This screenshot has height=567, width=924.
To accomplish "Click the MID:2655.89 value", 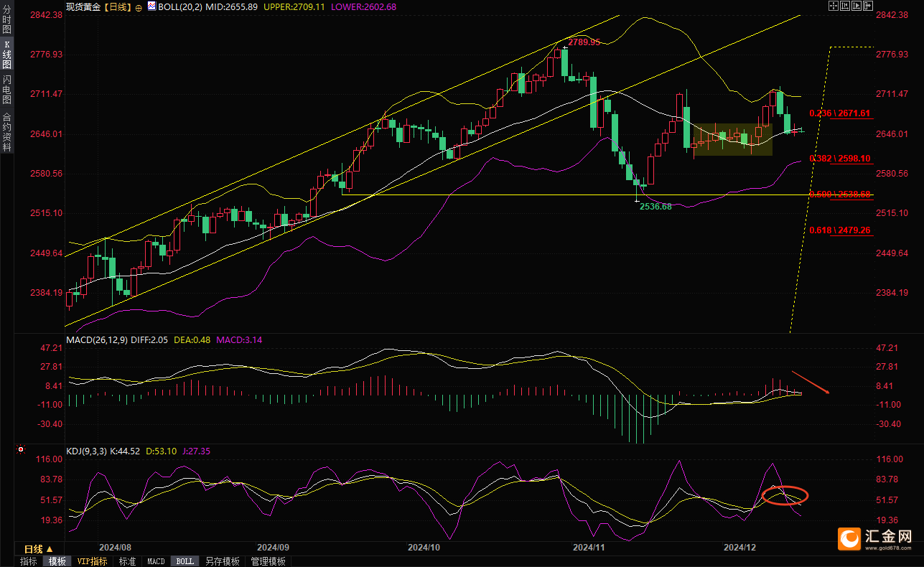I will 231,6.
